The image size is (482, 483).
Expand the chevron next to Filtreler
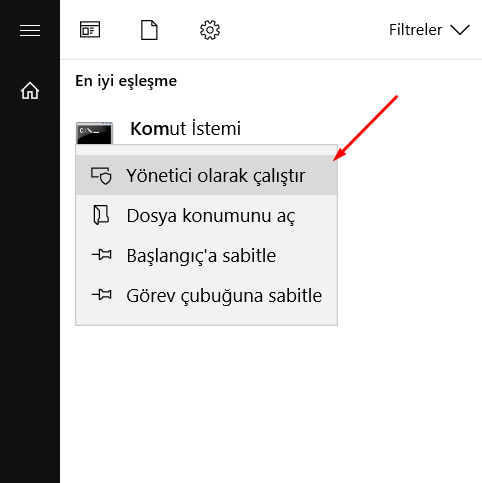[460, 30]
